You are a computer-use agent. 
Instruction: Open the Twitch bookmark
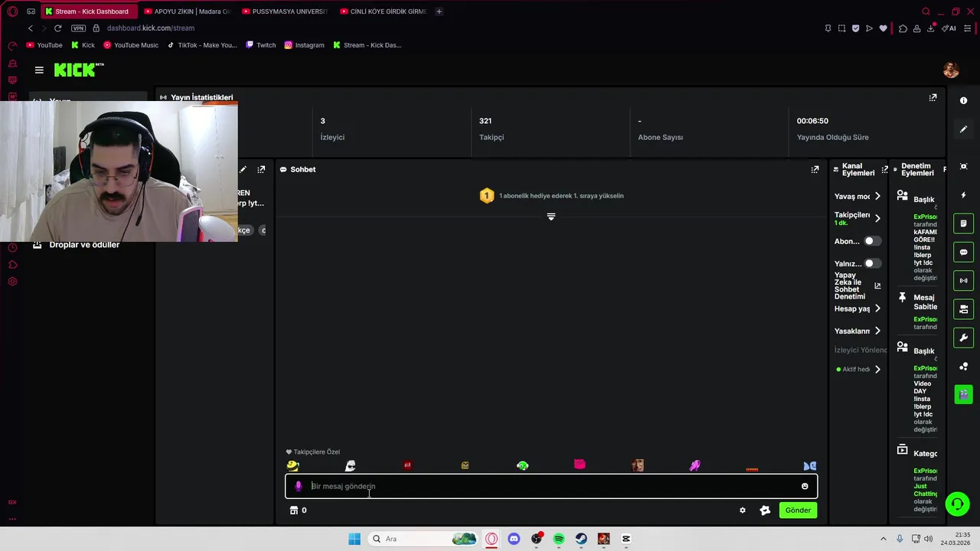(260, 45)
